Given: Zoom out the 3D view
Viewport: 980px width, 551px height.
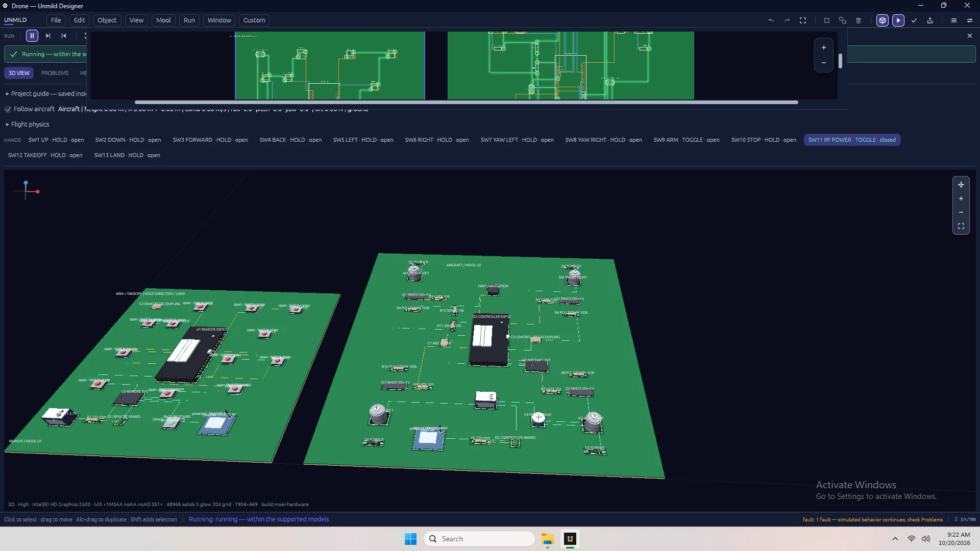Looking at the screenshot, I should [961, 212].
